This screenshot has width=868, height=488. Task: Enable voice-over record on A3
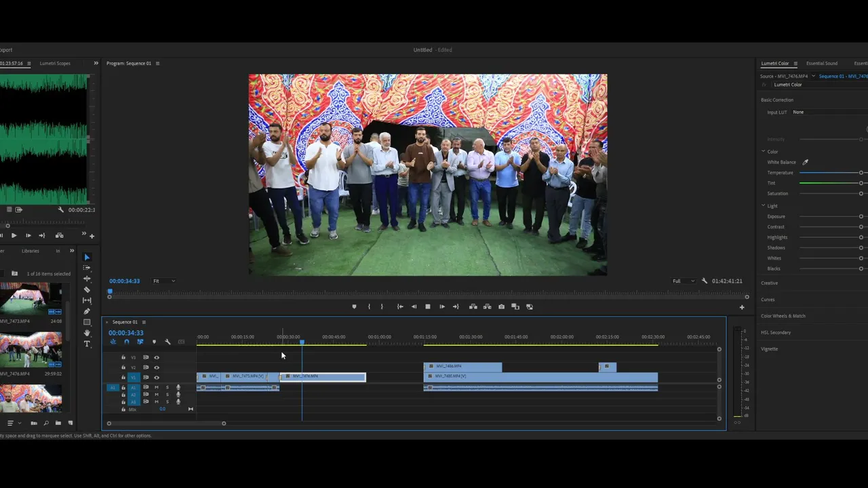178,401
